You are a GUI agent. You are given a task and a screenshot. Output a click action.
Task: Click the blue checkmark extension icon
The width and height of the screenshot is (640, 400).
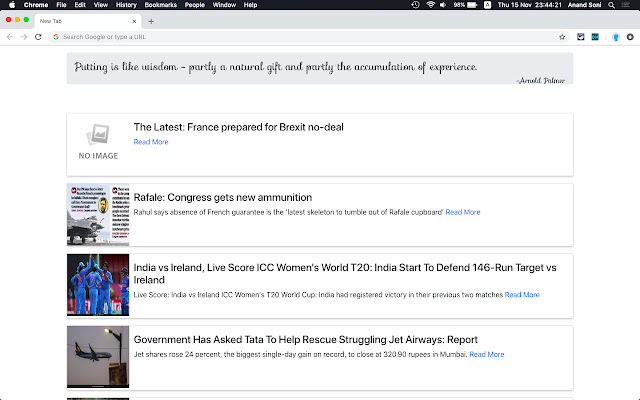[580, 36]
